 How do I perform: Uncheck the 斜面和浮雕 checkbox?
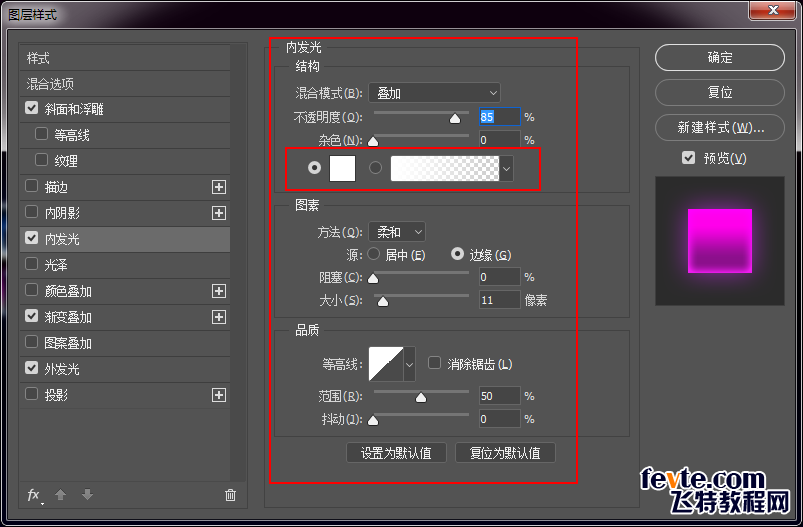coord(32,108)
